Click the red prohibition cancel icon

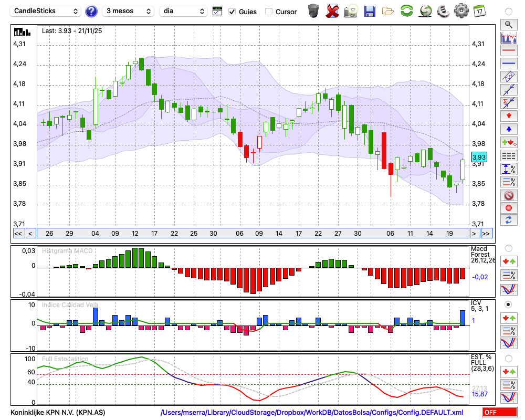click(x=509, y=195)
